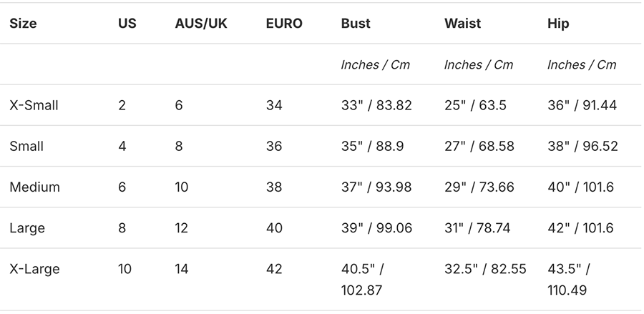This screenshot has width=644, height=314.
Task: Click the Inches / Cm label under Waist
Action: tap(479, 65)
